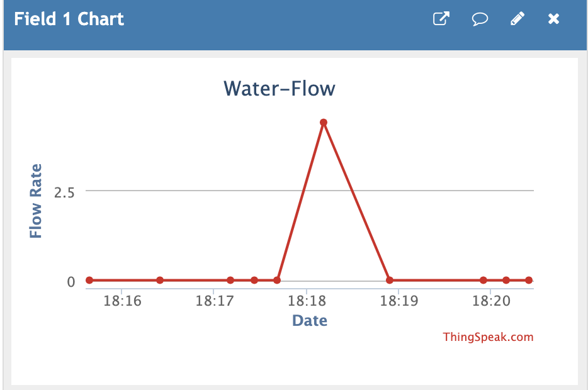
Task: Click the 2.5 value label on the y-axis
Action: tap(63, 192)
